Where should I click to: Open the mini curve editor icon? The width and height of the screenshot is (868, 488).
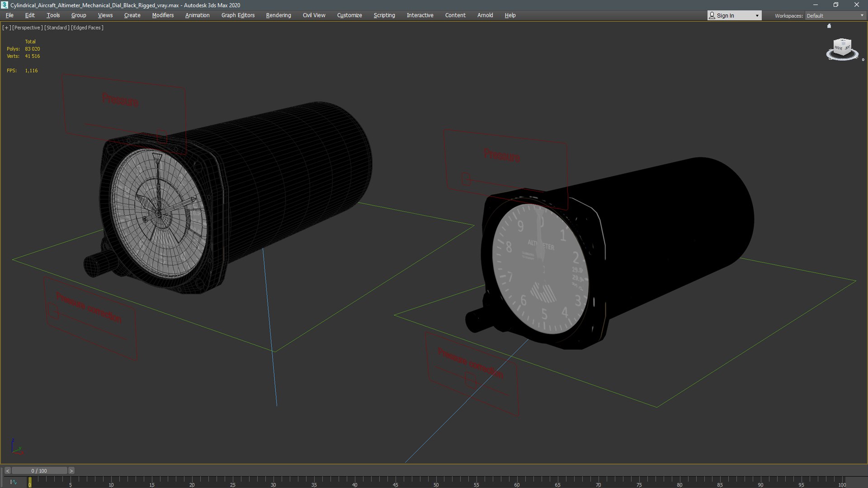13,482
